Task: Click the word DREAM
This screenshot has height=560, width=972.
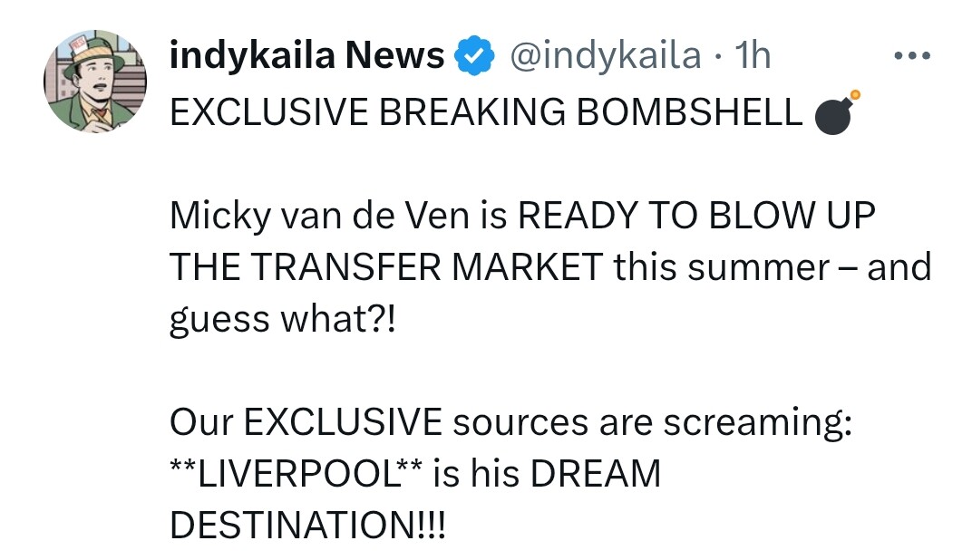Action: point(596,474)
